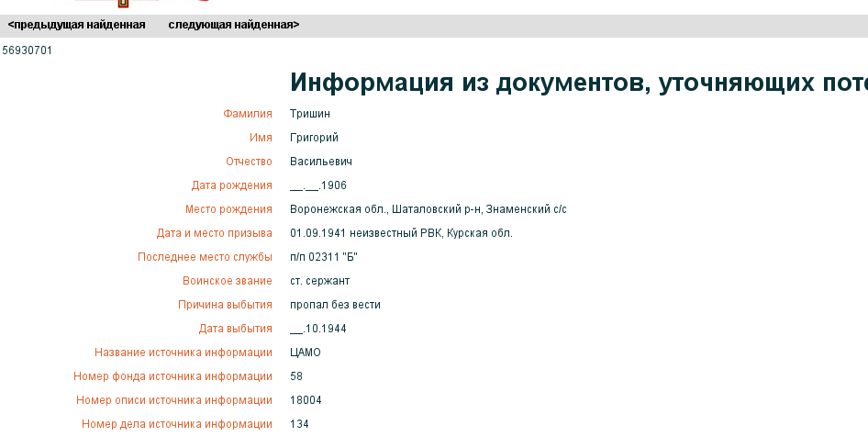Click the birth date value ending 1906
Image resolution: width=868 pixels, height=448 pixels.
click(318, 185)
